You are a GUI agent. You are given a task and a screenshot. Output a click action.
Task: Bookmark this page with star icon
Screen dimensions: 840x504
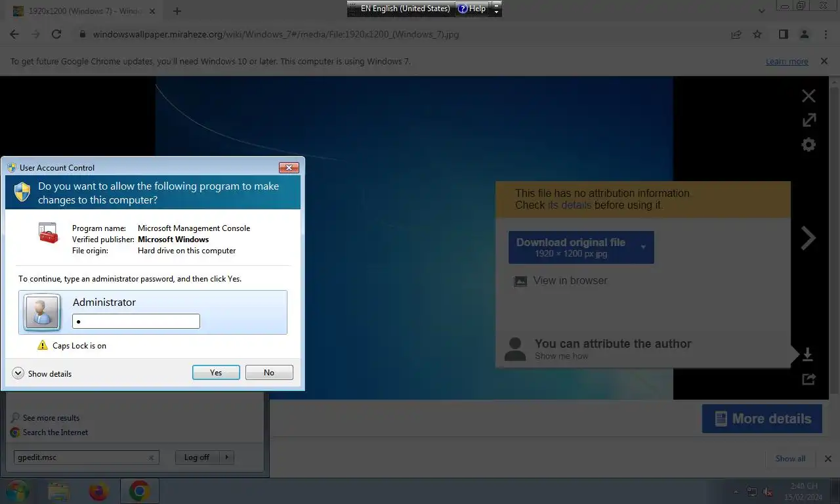pos(757,34)
